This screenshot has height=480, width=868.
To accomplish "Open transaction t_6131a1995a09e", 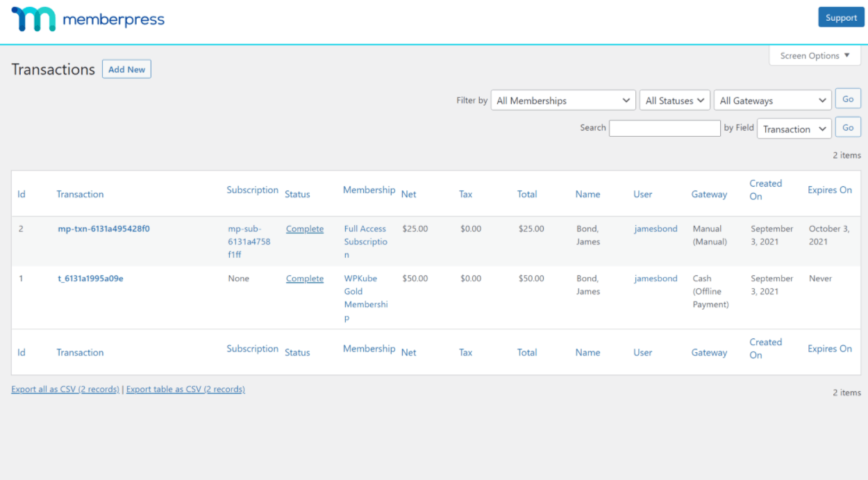I will 90,279.
